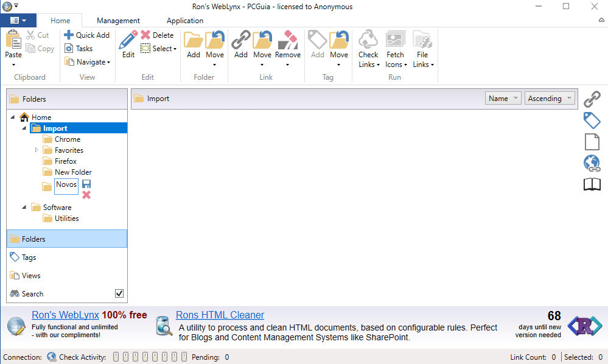The image size is (608, 364).
Task: Click the open book icon in right sidebar
Action: 592,184
